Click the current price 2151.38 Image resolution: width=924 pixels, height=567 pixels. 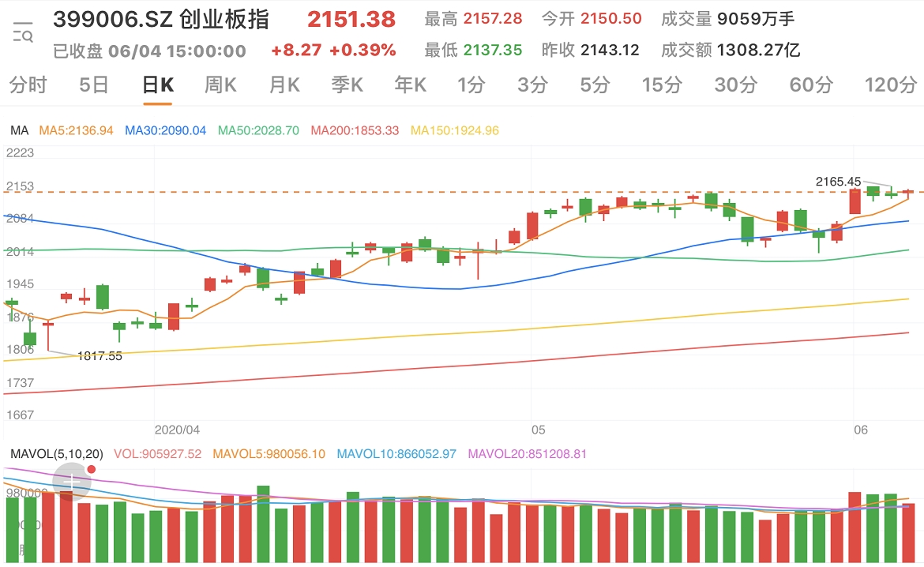pos(352,18)
